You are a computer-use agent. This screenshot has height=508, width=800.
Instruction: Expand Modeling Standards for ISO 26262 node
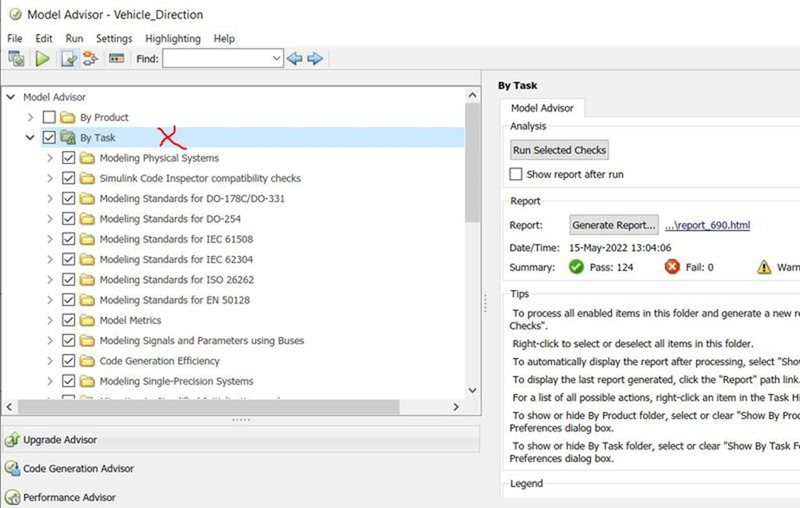coord(49,280)
